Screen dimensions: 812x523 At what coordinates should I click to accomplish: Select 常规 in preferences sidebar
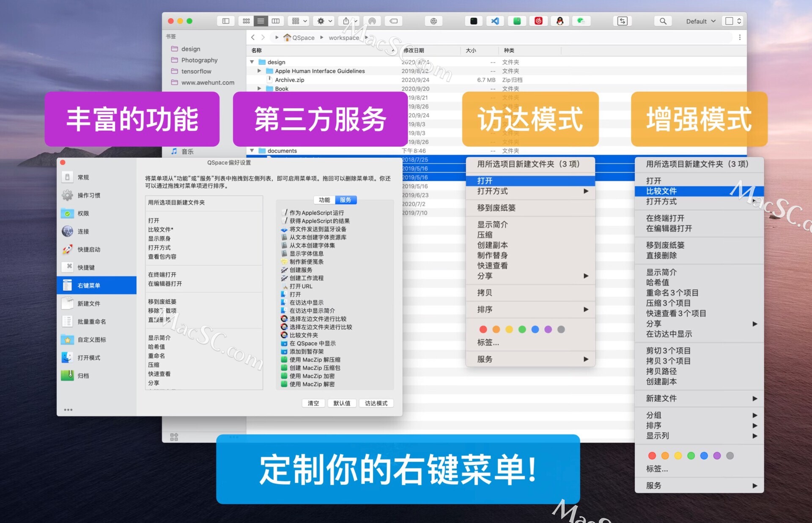coord(97,177)
